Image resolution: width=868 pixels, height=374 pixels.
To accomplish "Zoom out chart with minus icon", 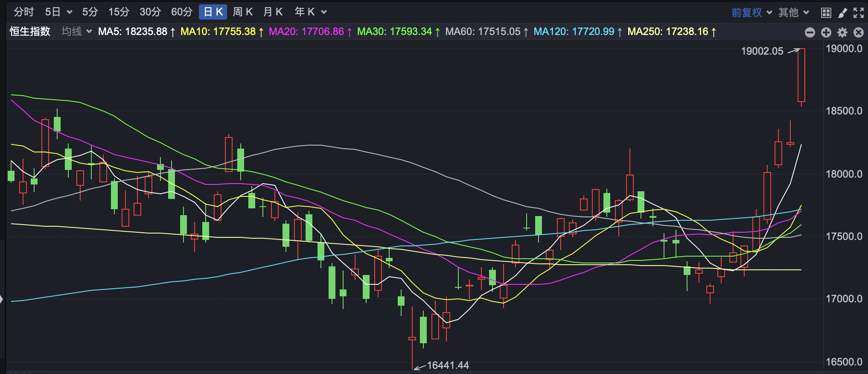I will coord(810,32).
